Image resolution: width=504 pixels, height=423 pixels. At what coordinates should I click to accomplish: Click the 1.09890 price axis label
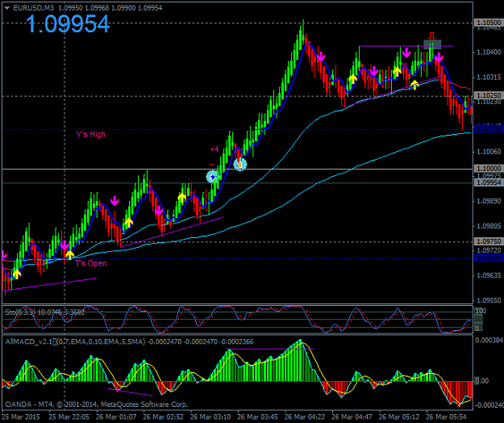point(489,201)
